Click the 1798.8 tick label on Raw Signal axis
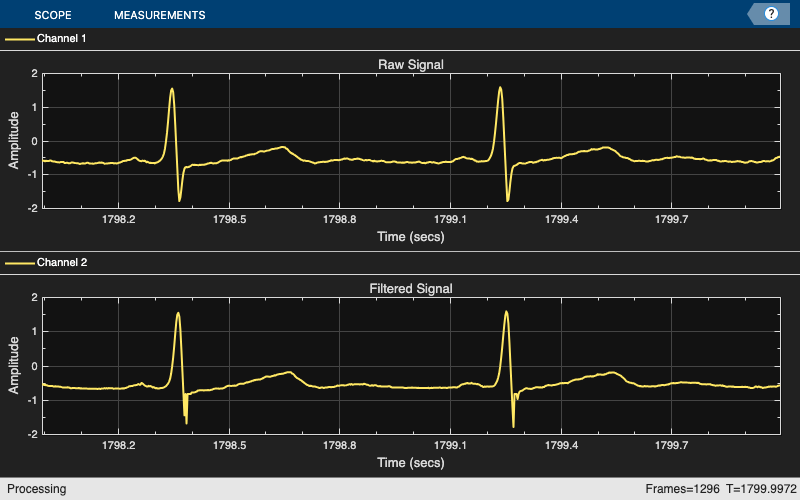 click(x=340, y=219)
